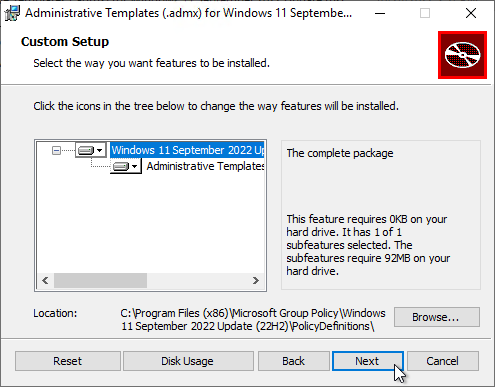
Task: Click the empty scrollbar track right of the thumb
Action: [197, 280]
